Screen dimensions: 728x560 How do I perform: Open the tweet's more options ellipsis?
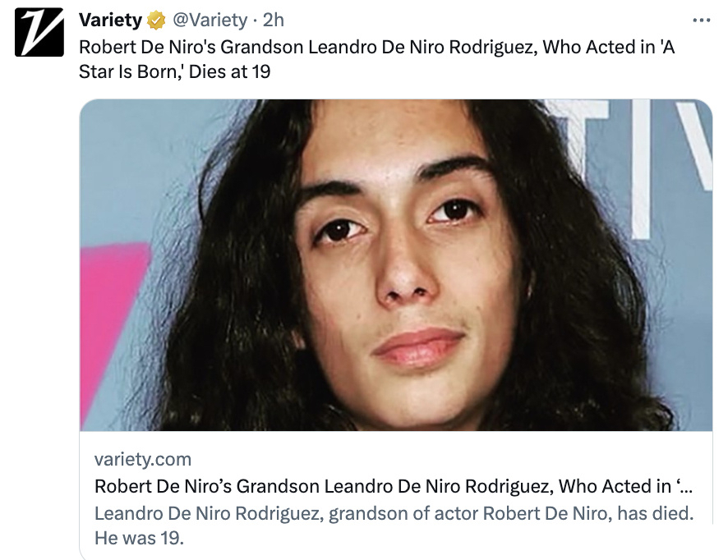point(701,20)
